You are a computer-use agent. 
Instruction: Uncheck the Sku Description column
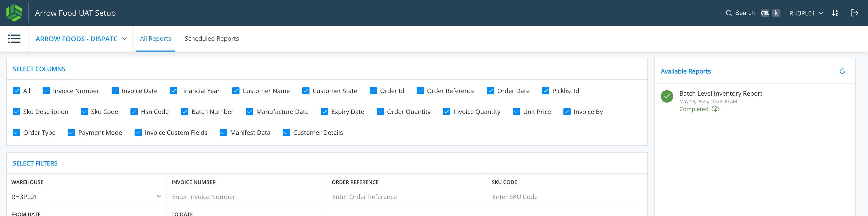(x=17, y=112)
